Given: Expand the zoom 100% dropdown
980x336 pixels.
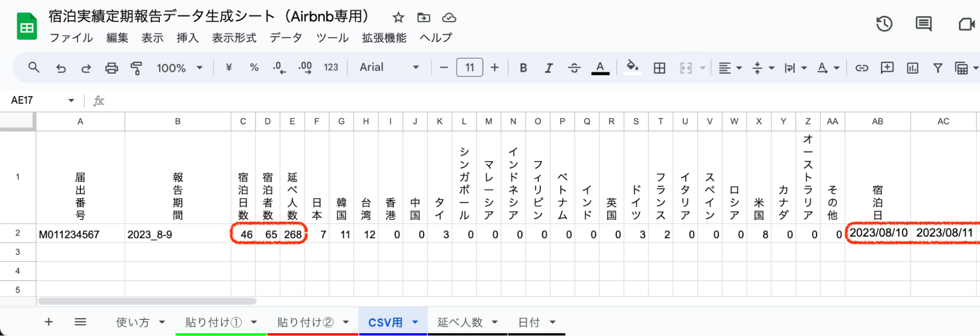Looking at the screenshot, I should point(179,68).
